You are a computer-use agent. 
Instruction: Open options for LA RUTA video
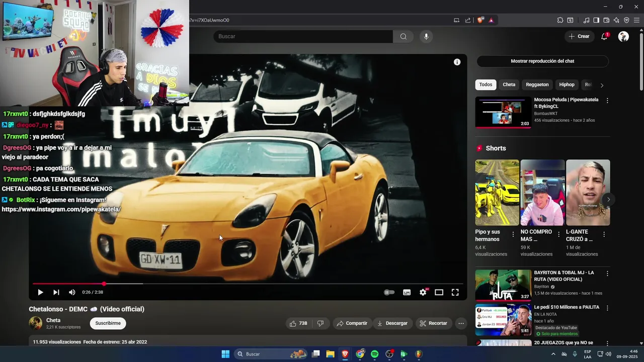607,274
